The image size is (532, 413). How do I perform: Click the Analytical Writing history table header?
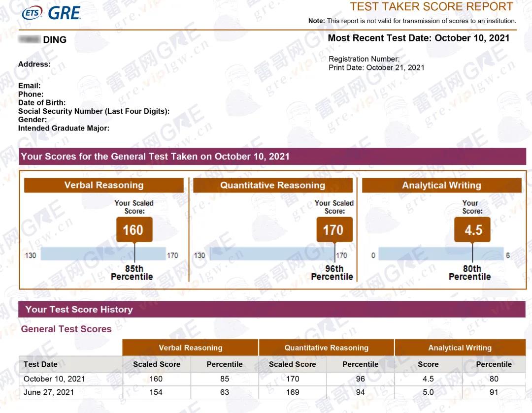tap(460, 348)
